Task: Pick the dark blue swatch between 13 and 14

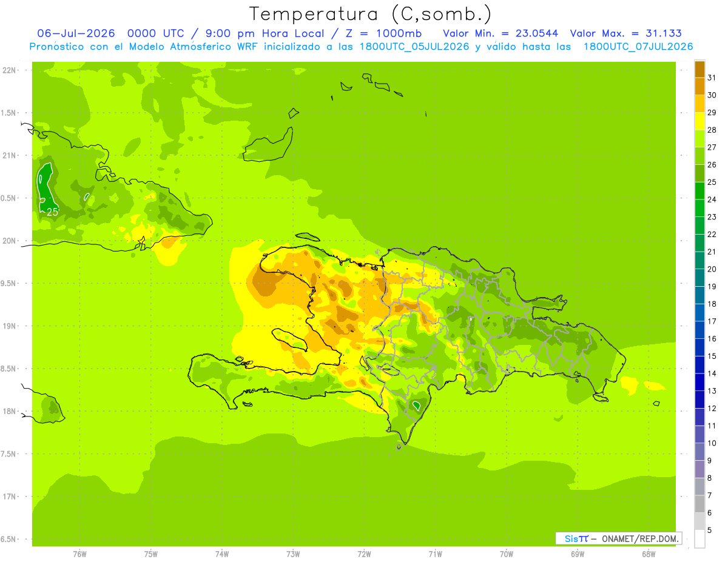Action: 699,382
